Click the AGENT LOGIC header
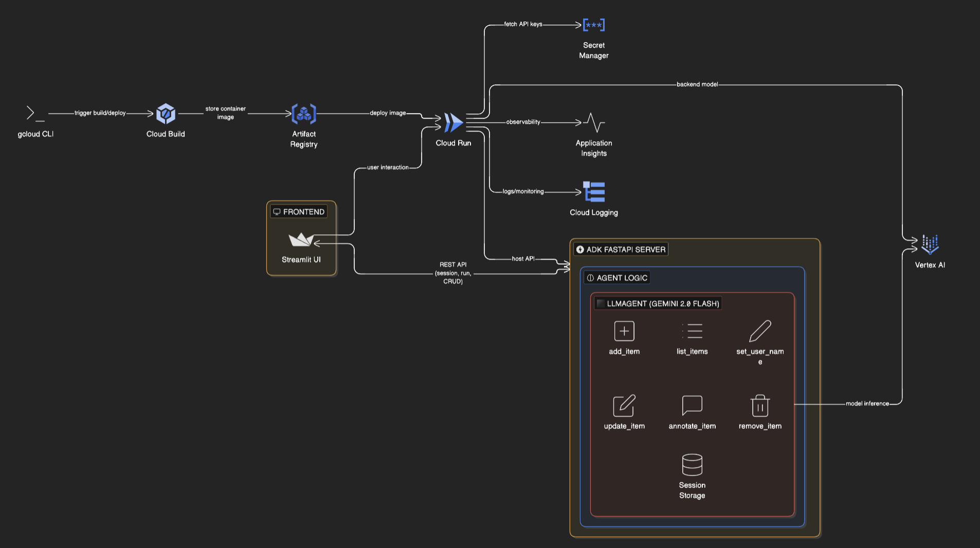This screenshot has height=548, width=980. 616,278
